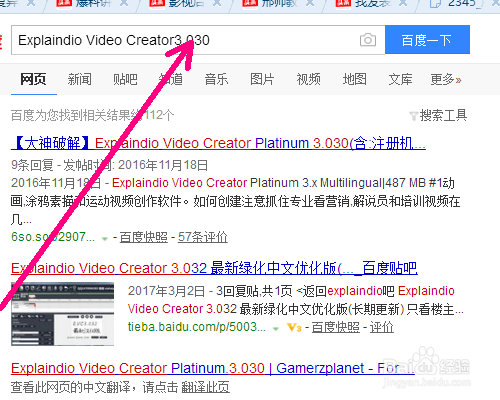500x400 pixels.
Task: Switch to the 新闻 tab
Action: (x=79, y=79)
